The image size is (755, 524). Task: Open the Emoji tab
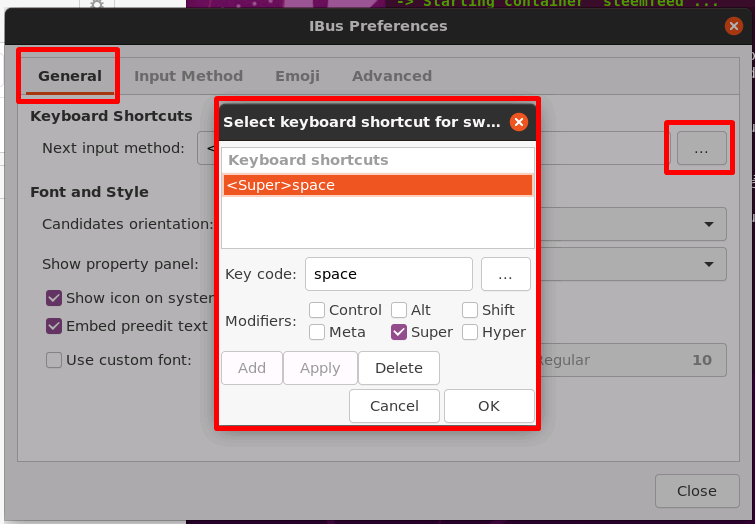(297, 76)
